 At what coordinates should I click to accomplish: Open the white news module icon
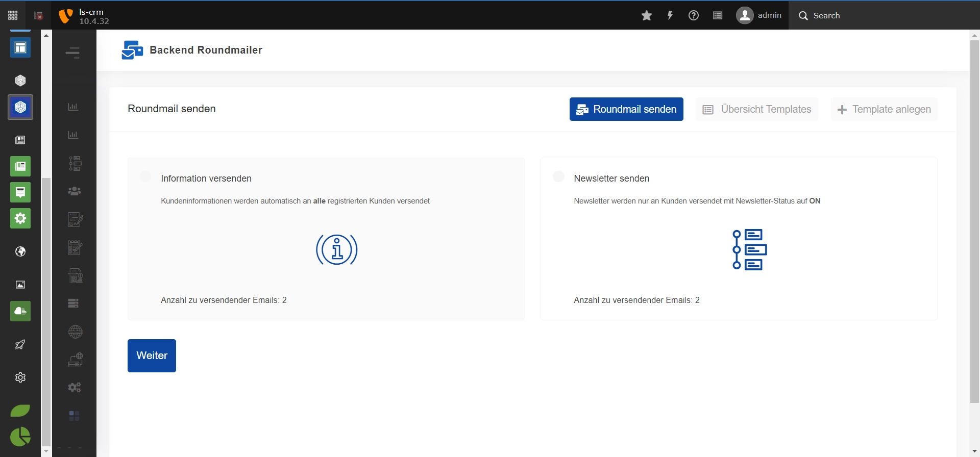point(20,140)
